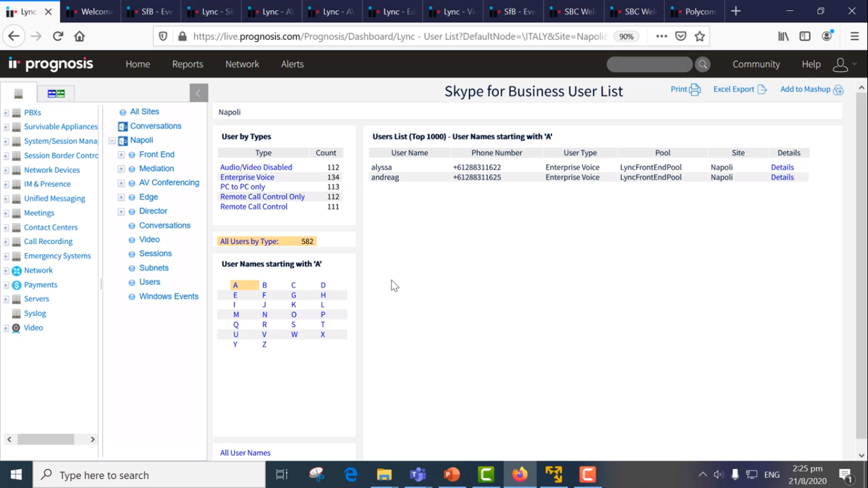Viewport: 868px width, 488px height.
Task: Select Users under Napoli
Action: pyautogui.click(x=150, y=282)
